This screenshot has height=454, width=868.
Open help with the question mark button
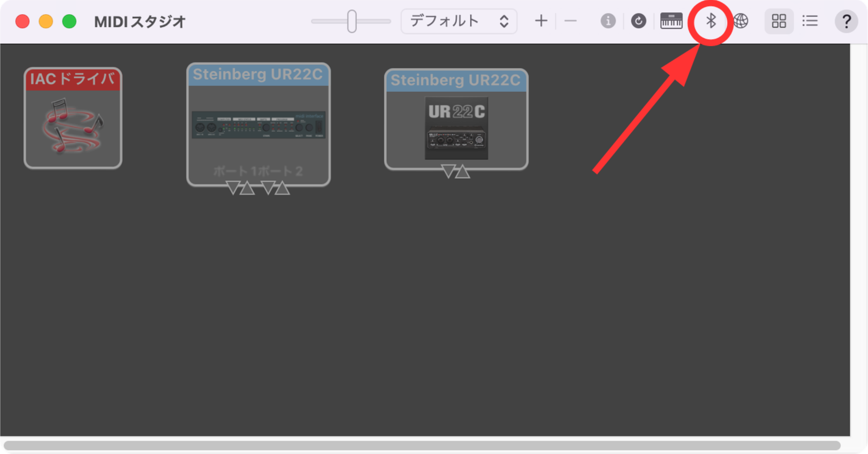pos(846,21)
